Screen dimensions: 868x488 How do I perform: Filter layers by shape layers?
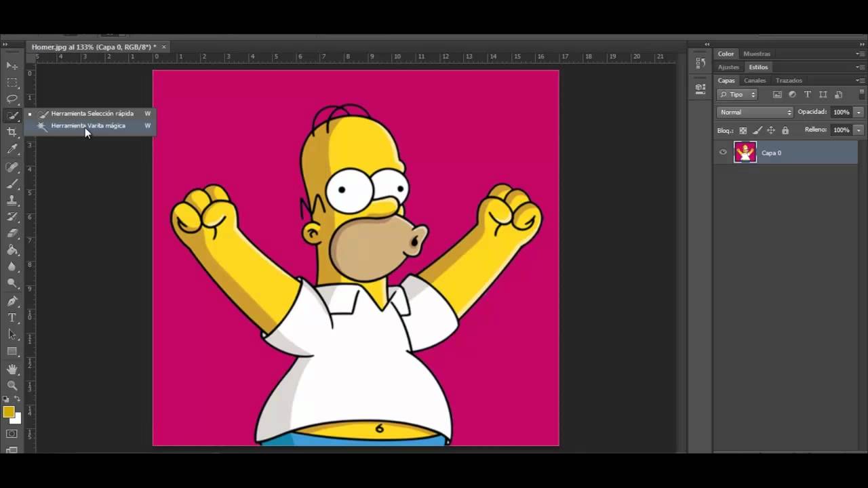[823, 95]
